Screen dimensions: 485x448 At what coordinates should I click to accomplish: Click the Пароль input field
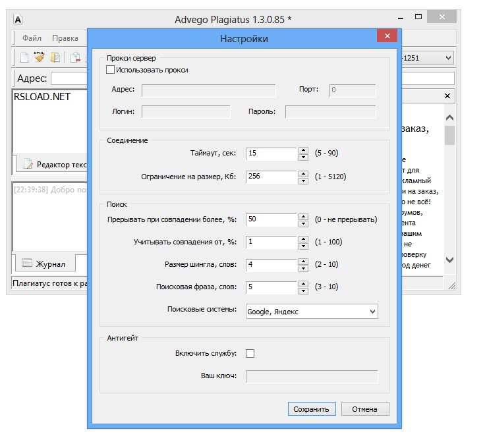(x=330, y=111)
